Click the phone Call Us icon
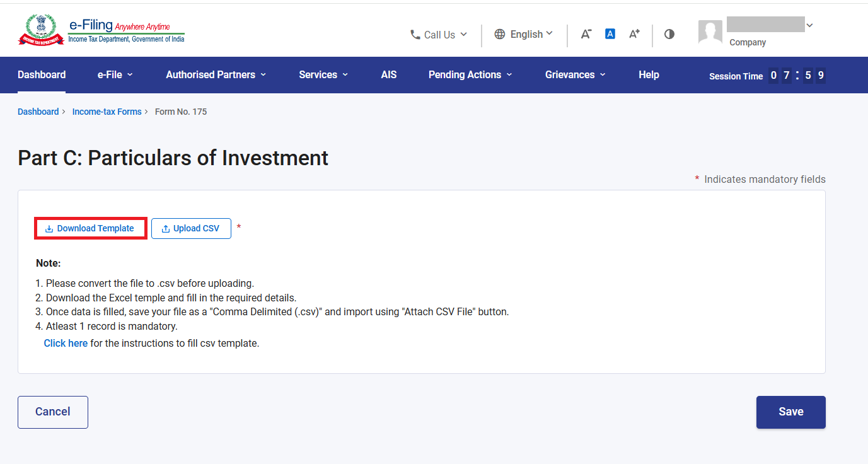Image resolution: width=868 pixels, height=464 pixels. coord(415,35)
